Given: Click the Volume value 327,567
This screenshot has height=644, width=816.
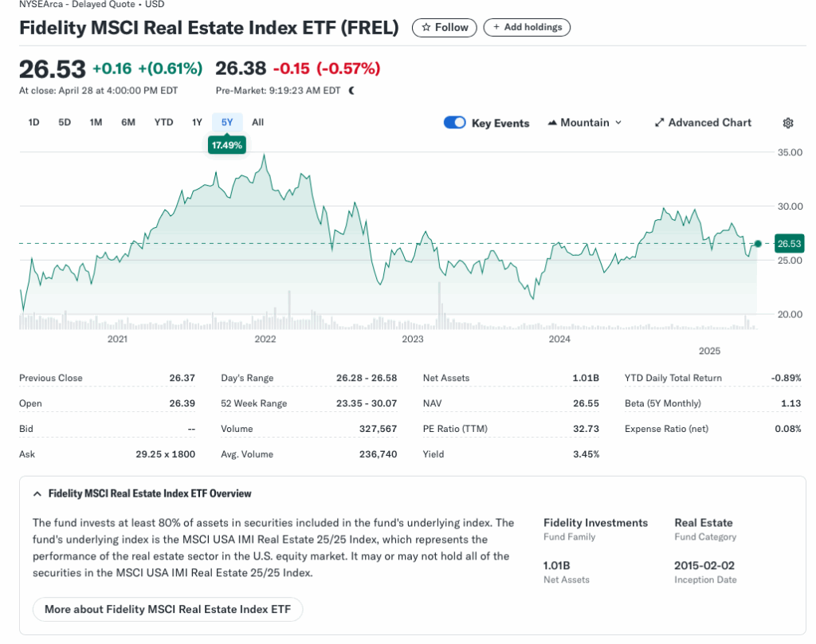Looking at the screenshot, I should click(x=378, y=429).
